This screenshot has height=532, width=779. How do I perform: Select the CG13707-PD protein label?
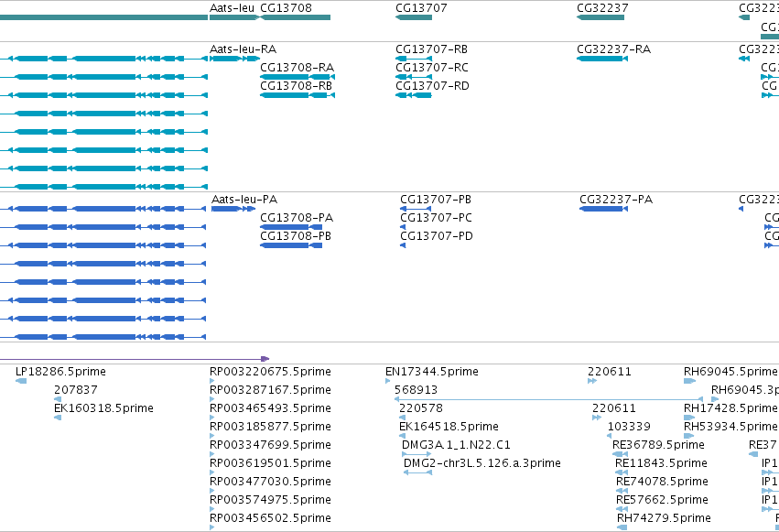coord(437,236)
